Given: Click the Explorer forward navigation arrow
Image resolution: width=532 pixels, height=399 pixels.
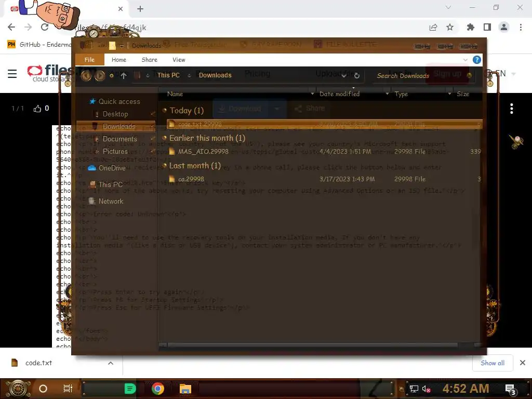Looking at the screenshot, I should click(100, 75).
